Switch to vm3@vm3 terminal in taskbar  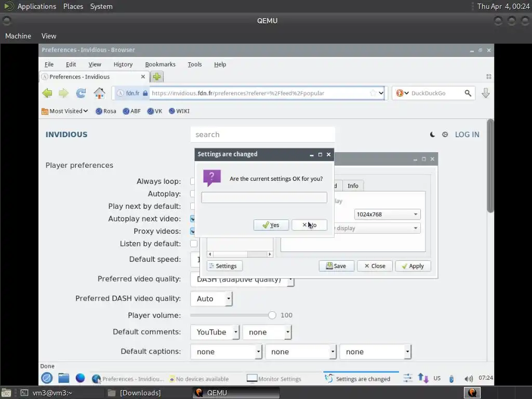[47, 393]
